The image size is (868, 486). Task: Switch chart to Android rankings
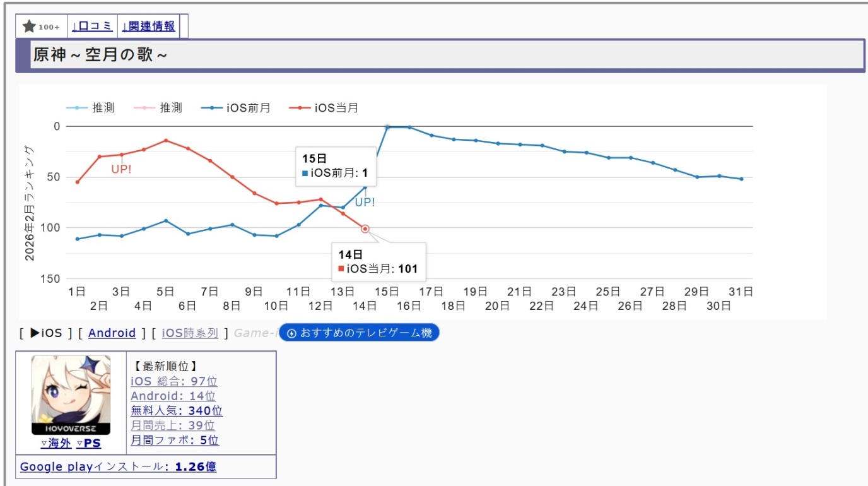coord(112,333)
